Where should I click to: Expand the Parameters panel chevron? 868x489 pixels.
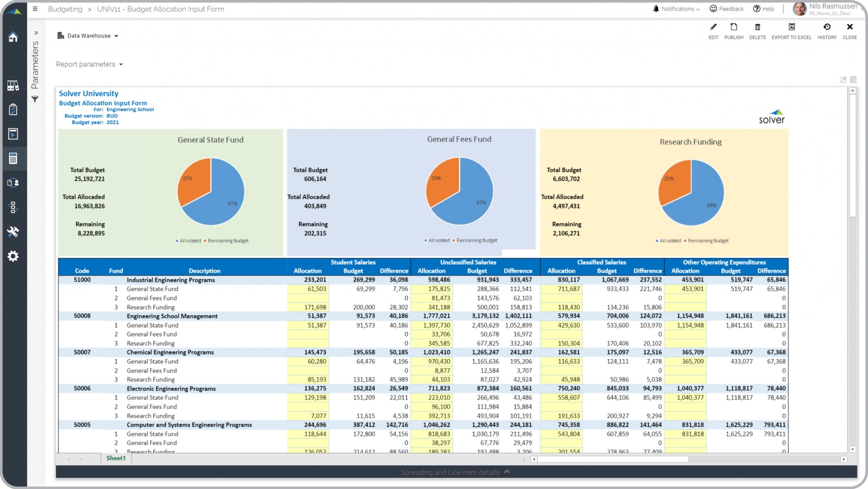pyautogui.click(x=36, y=33)
